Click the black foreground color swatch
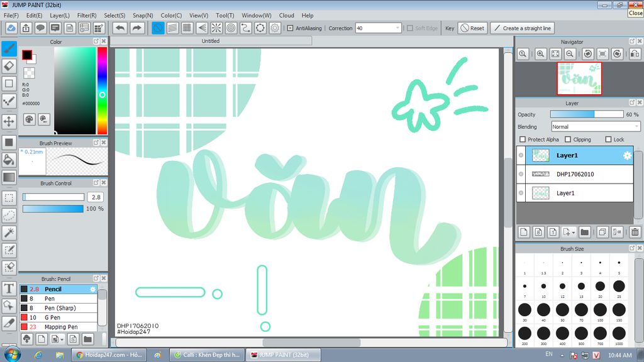The height and width of the screenshot is (362, 644). click(27, 55)
